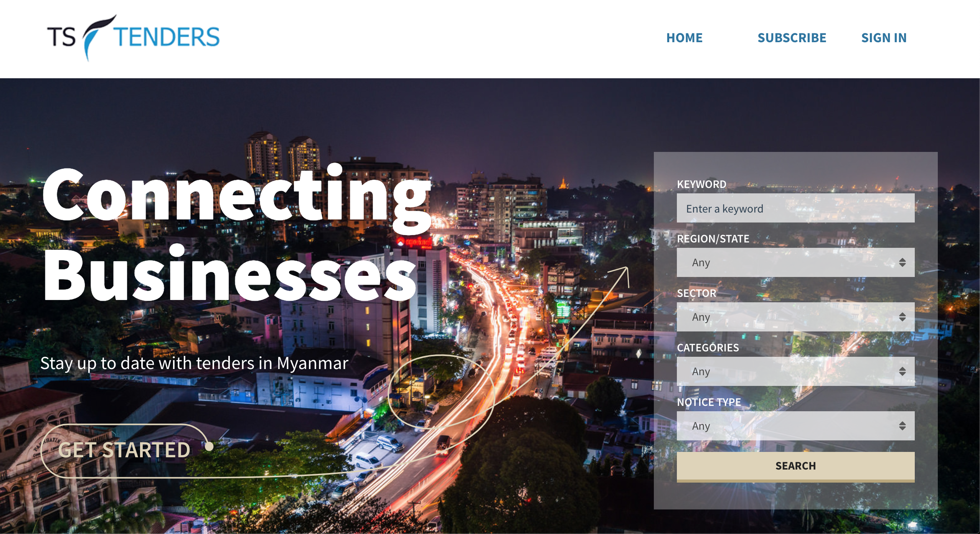
Task: Click the Region/State up-down arrow icon
Action: (902, 263)
